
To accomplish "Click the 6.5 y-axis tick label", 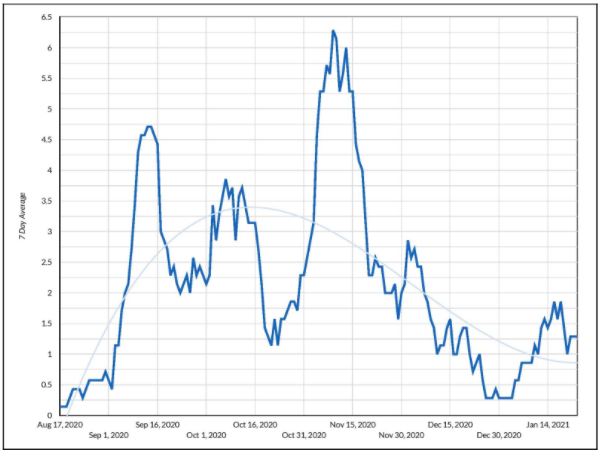I will 47,17.
